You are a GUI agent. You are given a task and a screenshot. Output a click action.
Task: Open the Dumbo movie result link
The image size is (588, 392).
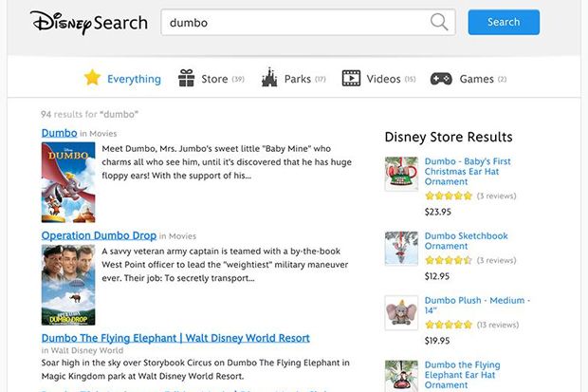(x=59, y=133)
